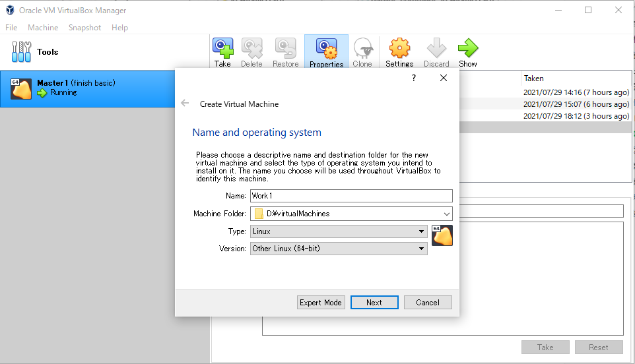The image size is (635, 364).
Task: Click the Taken column header
Action: point(534,78)
